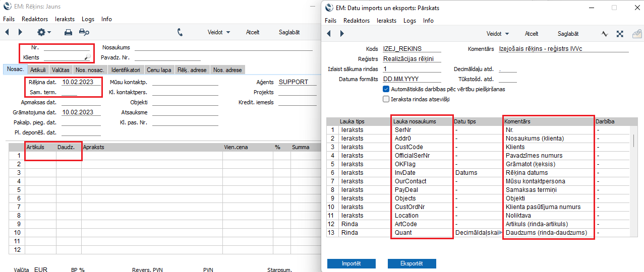Switch to the Artikuli tab
Viewport: 644px width, 272px height.
pyautogui.click(x=38, y=70)
